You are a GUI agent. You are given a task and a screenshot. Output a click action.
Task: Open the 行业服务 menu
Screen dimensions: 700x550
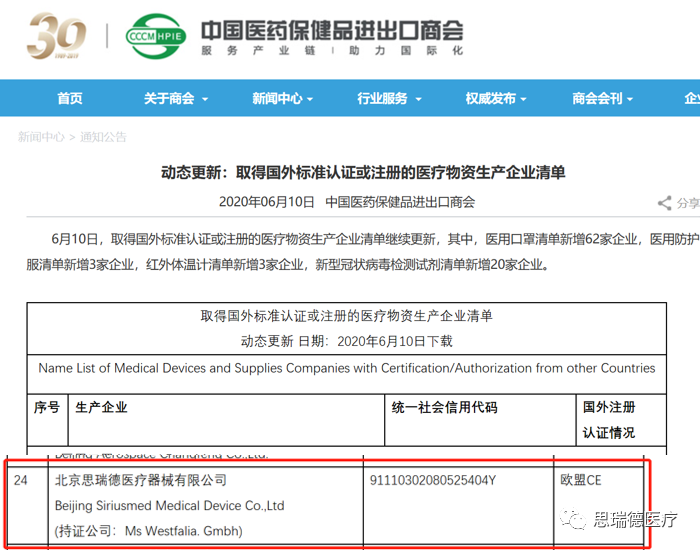click(382, 98)
